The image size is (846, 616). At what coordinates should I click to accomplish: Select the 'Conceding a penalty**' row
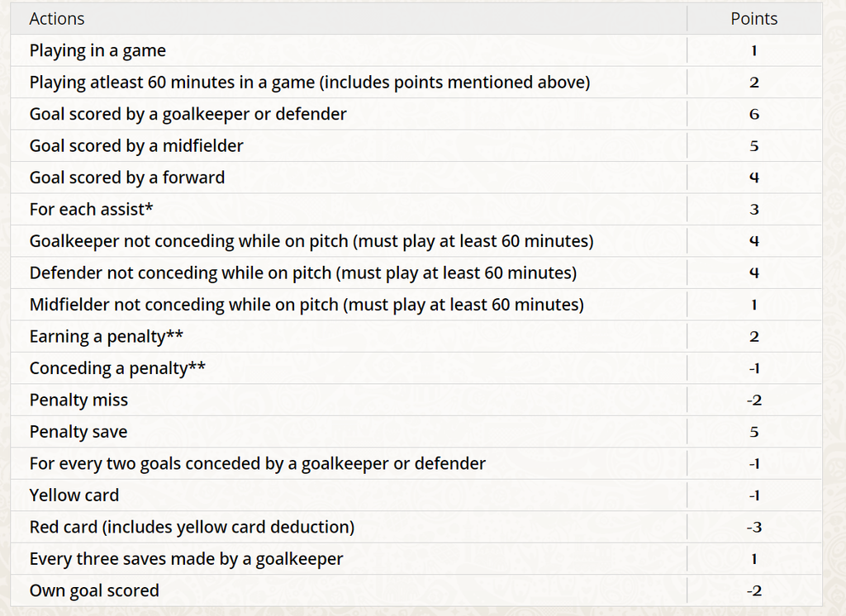[x=416, y=368]
